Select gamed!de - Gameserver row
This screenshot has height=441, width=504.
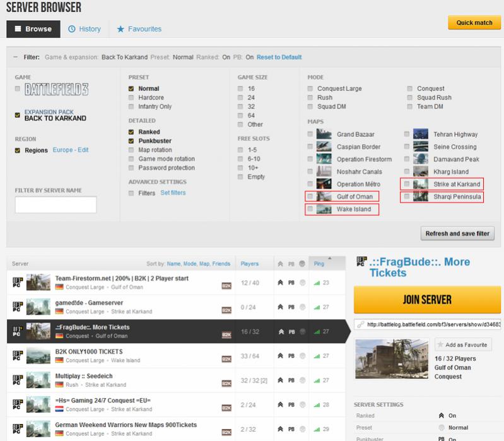[176, 307]
